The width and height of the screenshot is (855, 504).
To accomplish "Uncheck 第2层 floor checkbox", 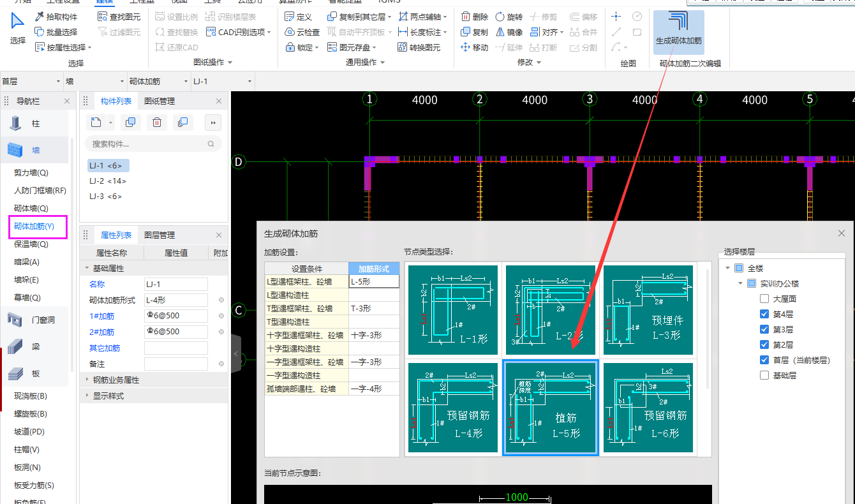I will (764, 345).
